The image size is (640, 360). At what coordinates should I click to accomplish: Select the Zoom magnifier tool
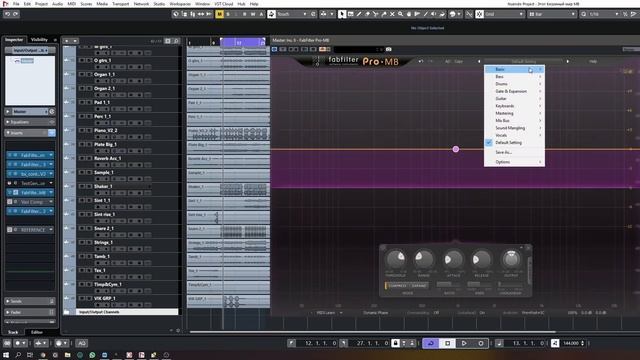click(x=400, y=14)
